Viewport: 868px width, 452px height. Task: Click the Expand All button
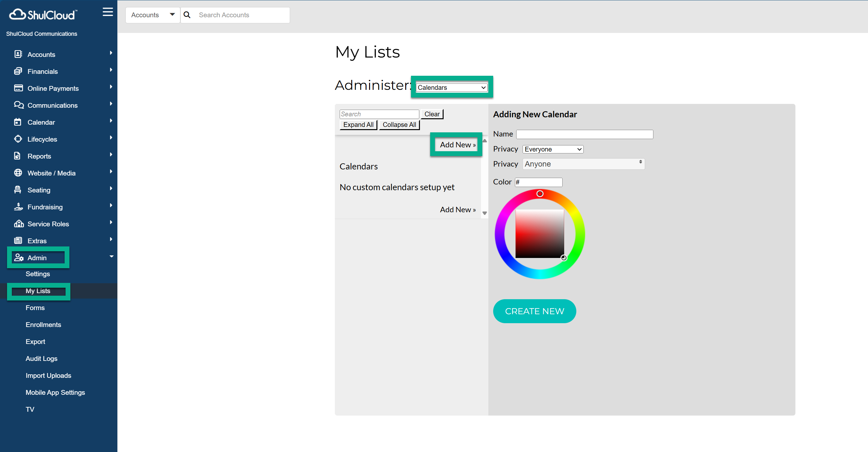point(358,125)
